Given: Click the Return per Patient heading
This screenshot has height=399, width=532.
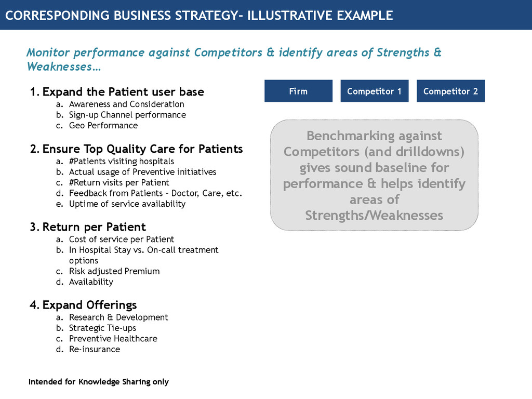Looking at the screenshot, I should [x=94, y=227].
